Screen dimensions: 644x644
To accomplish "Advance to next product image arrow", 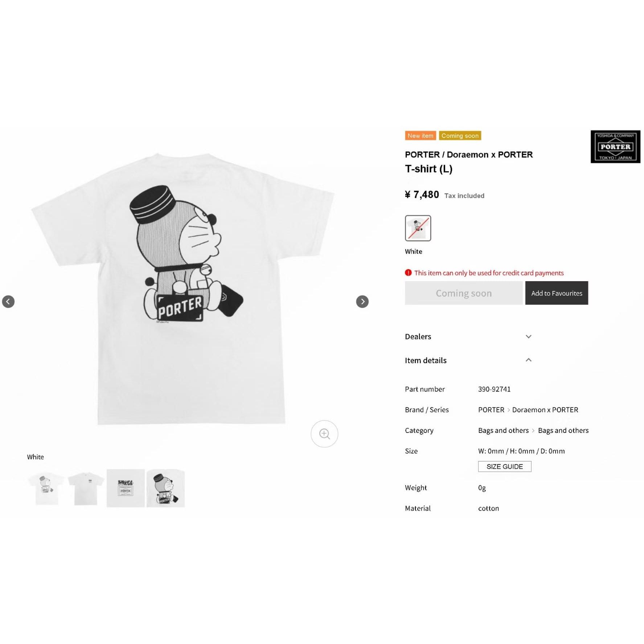I will pos(362,302).
